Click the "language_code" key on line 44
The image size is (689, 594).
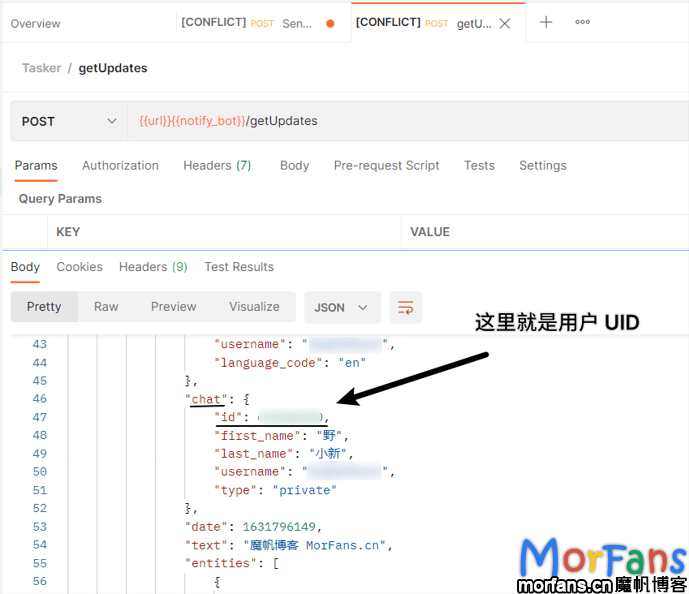[268, 363]
